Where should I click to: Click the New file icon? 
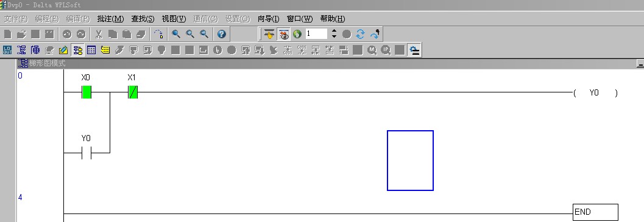click(x=8, y=34)
